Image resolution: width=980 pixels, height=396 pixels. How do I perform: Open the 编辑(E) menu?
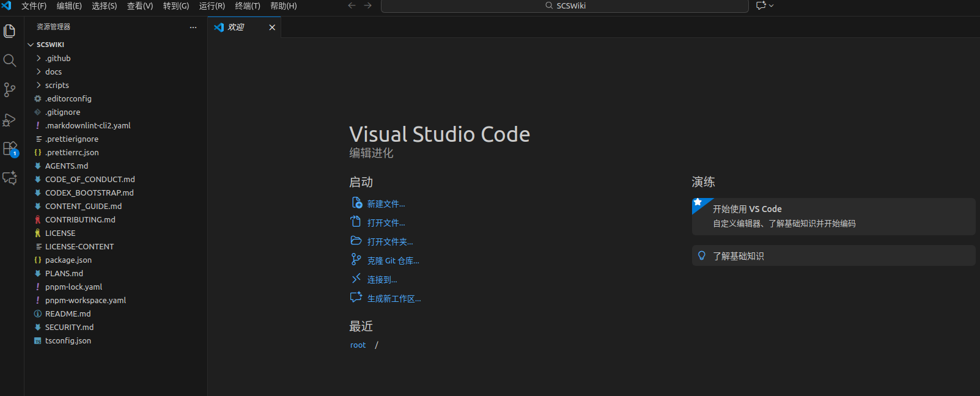pos(69,5)
